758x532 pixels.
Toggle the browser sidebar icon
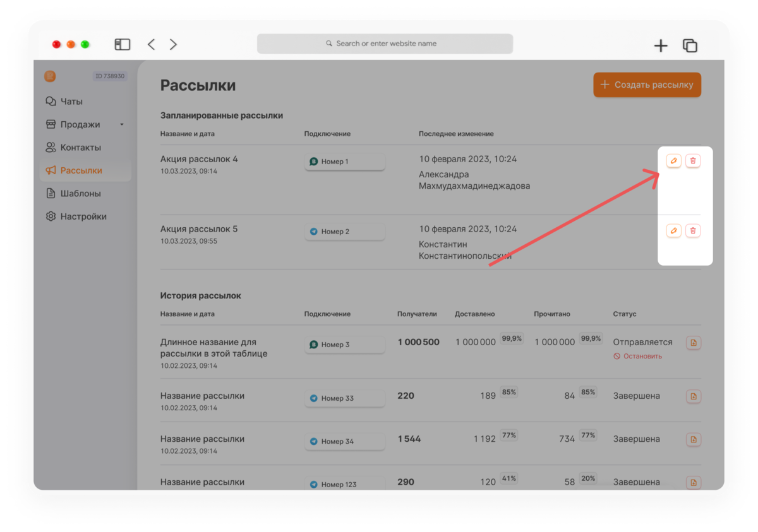coord(123,44)
